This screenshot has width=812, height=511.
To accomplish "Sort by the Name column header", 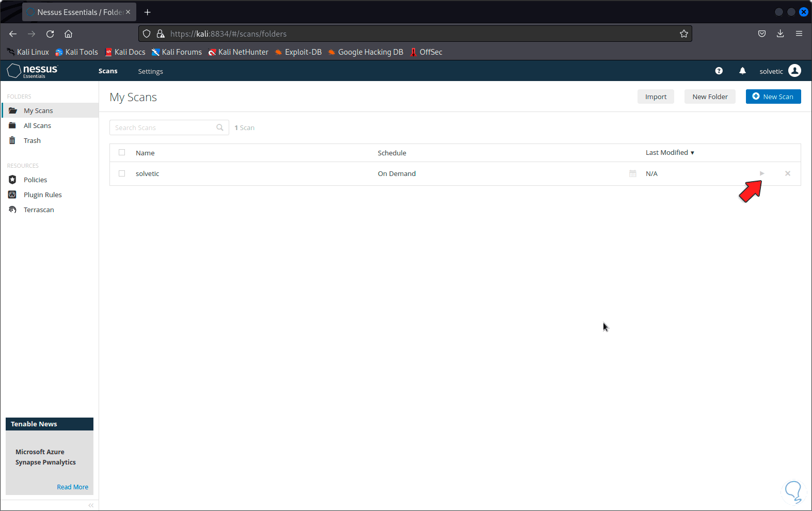I will click(145, 153).
